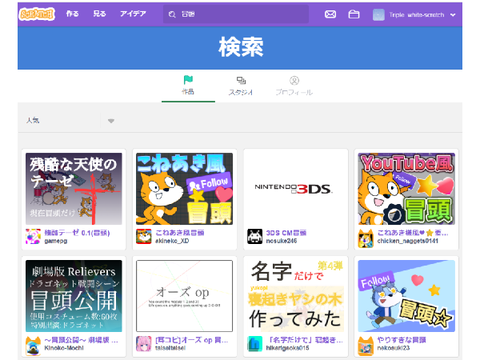Open 劇場版 Relievers project thumbnail
The width and height of the screenshot is (480, 360).
click(x=74, y=296)
